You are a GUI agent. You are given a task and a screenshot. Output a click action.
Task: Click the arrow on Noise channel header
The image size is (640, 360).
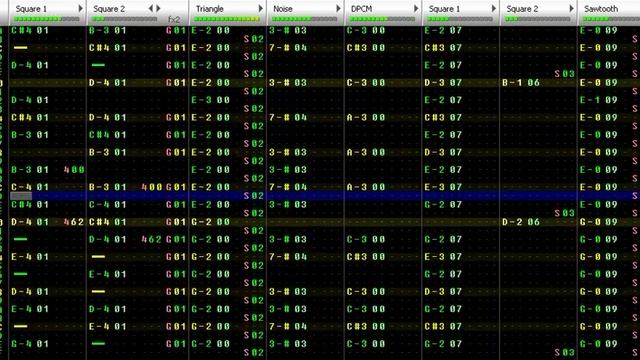(x=338, y=9)
